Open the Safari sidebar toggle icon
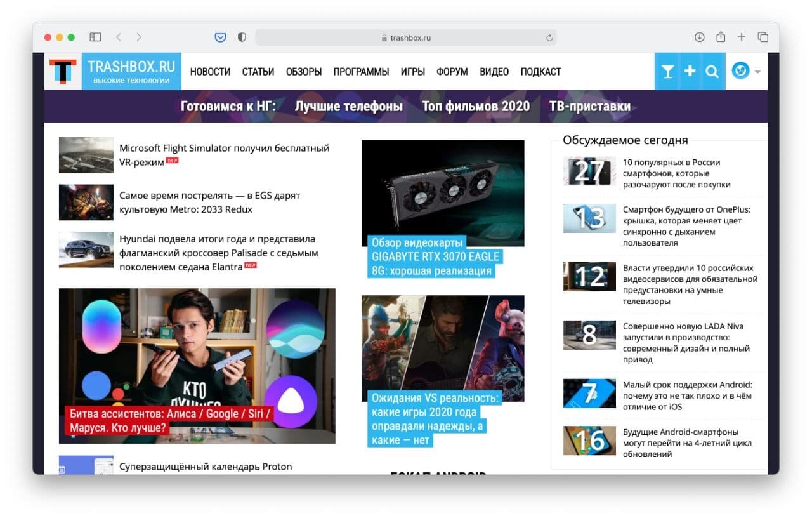Viewport: 812px width, 518px height. click(x=95, y=37)
